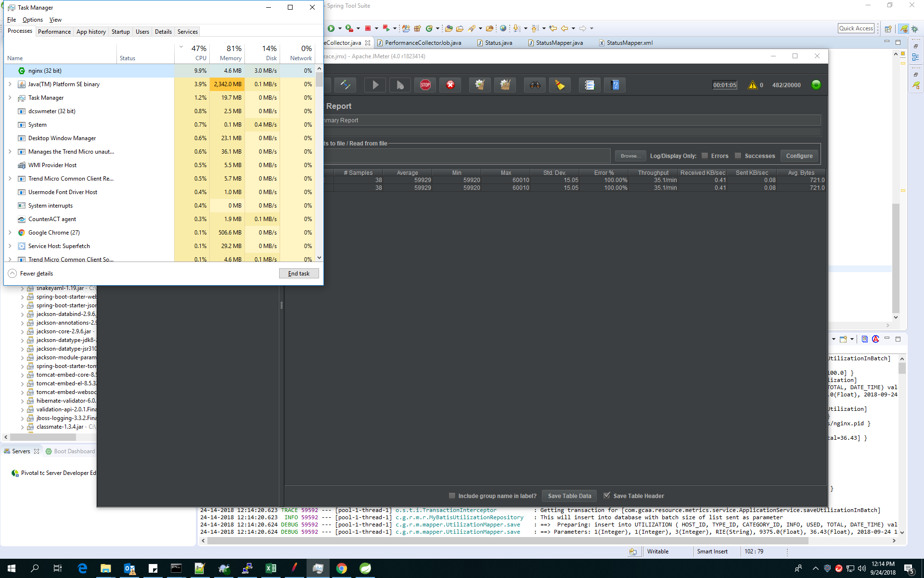This screenshot has height=578, width=924.
Task: Open the JMeter search dialog with binoculars icon
Action: point(534,85)
